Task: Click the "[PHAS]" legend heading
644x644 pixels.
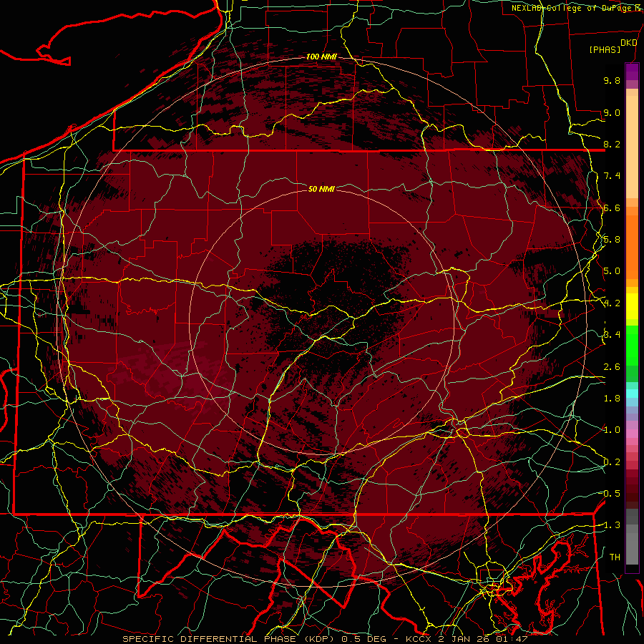Action: (605, 49)
